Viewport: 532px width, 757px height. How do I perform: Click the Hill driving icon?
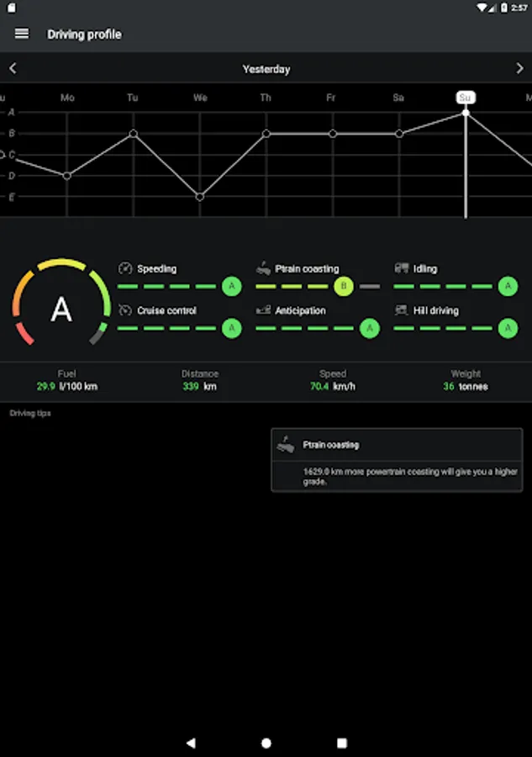(401, 310)
